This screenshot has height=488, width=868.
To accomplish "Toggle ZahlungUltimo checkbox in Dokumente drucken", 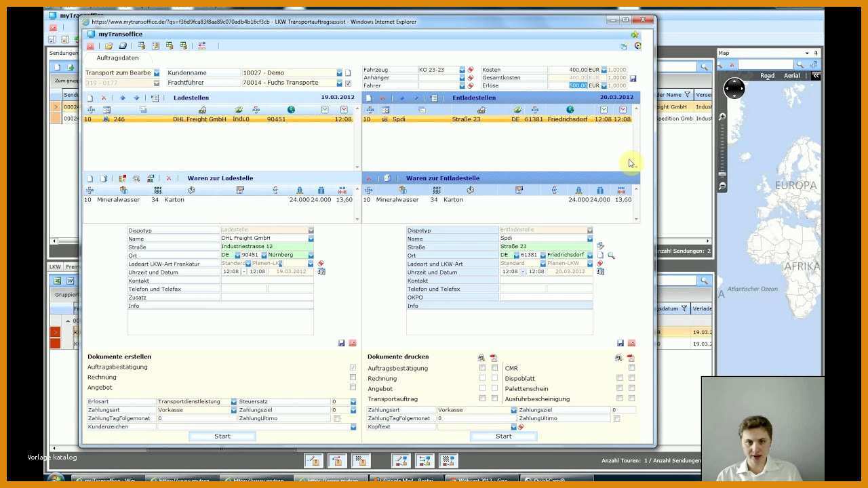I will click(616, 418).
